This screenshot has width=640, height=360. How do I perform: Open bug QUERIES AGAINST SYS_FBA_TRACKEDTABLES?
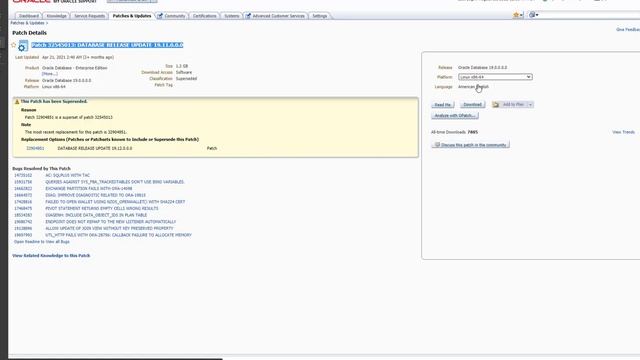coord(115,182)
